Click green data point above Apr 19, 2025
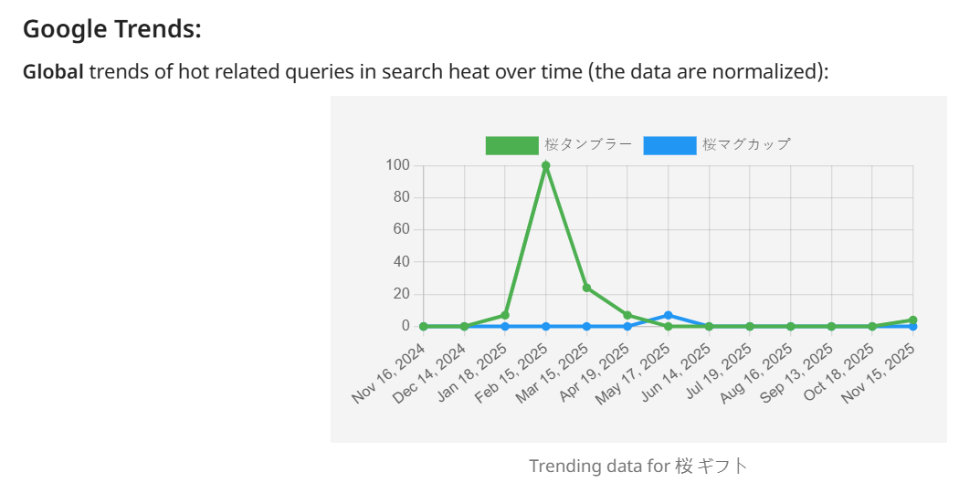The height and width of the screenshot is (493, 980). pyautogui.click(x=627, y=315)
